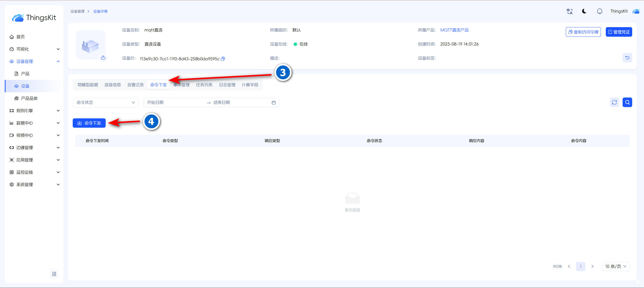Click the back return arrow icon

[627, 58]
